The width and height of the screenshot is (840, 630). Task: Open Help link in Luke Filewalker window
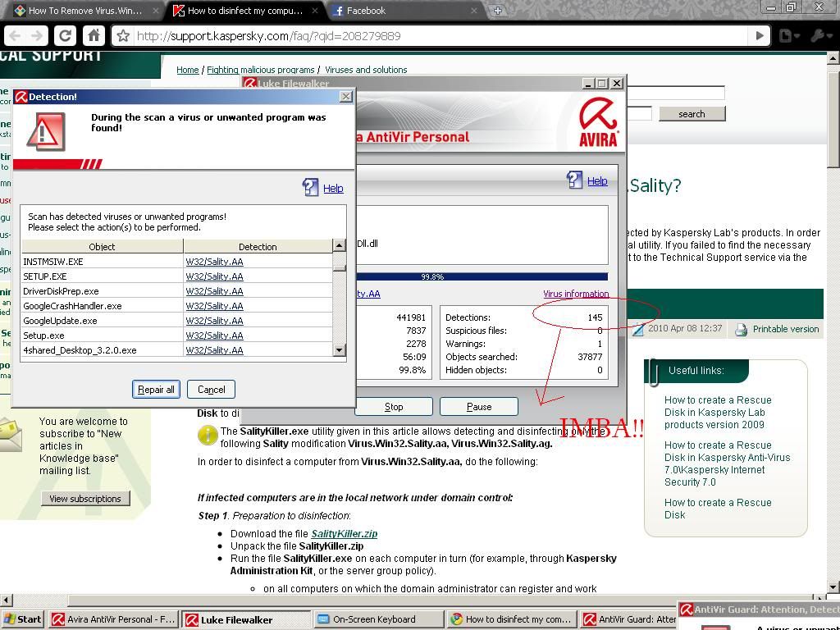[x=597, y=180]
